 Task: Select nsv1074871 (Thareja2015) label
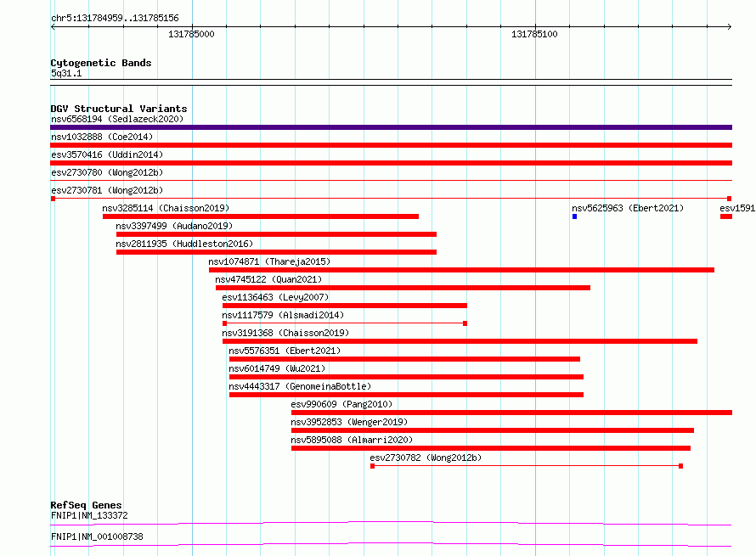pos(269,261)
